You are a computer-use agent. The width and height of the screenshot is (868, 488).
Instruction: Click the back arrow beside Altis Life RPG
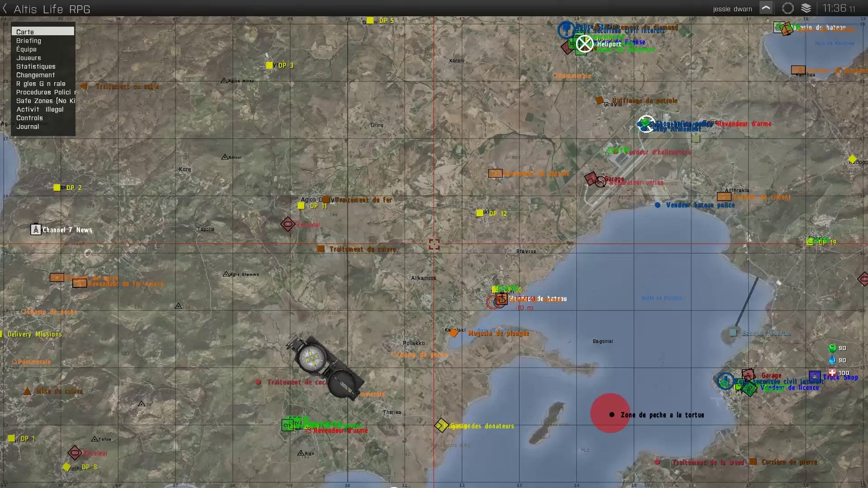tap(5, 9)
